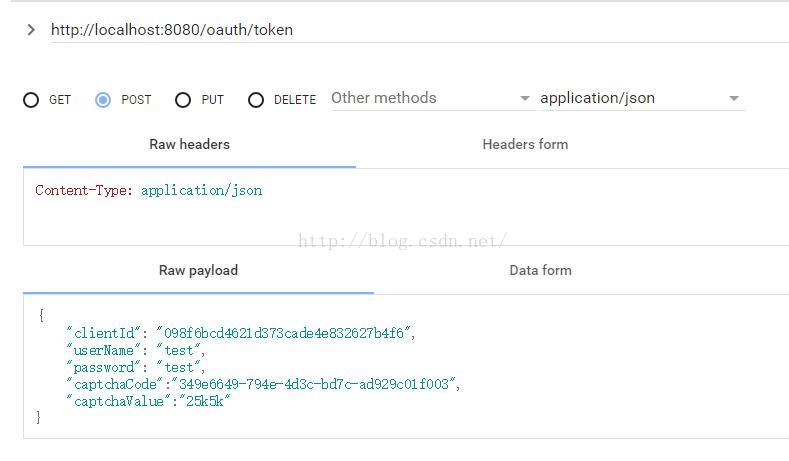This screenshot has width=789, height=461.
Task: Switch to the Headers form tab
Action: pos(525,144)
